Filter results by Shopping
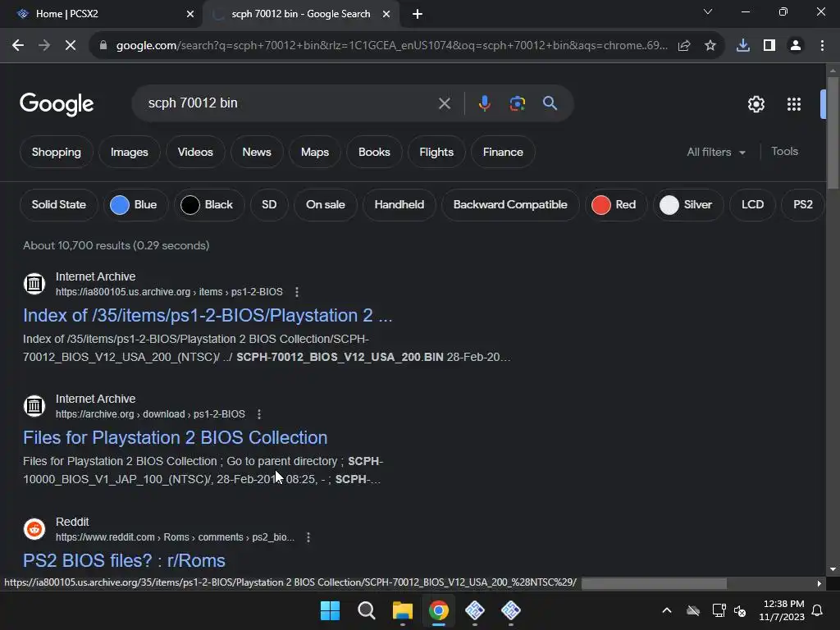840x630 pixels. [57, 152]
